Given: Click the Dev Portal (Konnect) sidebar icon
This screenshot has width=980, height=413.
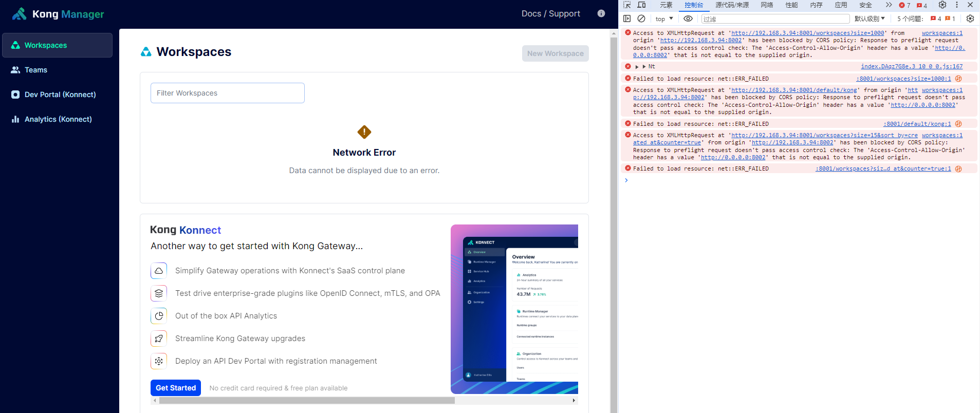Looking at the screenshot, I should [15, 95].
